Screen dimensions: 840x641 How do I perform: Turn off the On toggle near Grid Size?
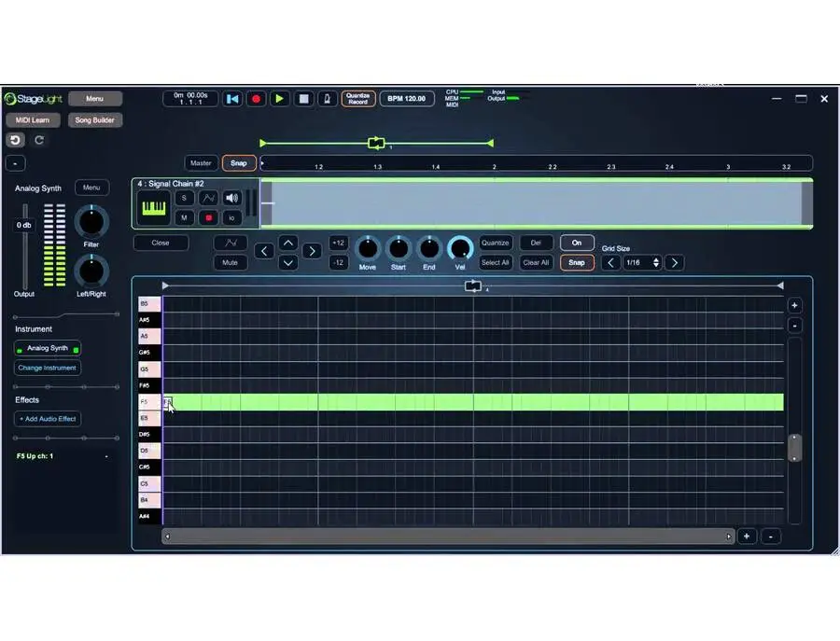point(576,242)
